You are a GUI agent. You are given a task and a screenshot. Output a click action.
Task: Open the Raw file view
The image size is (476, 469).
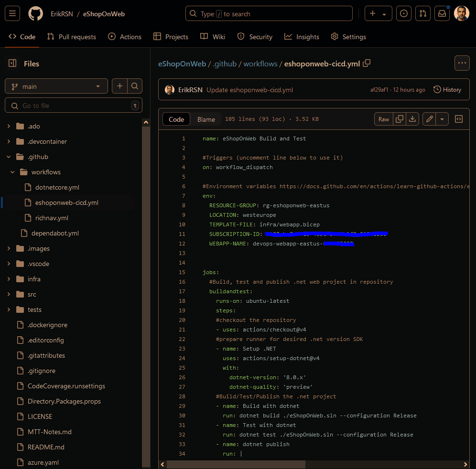coord(383,119)
